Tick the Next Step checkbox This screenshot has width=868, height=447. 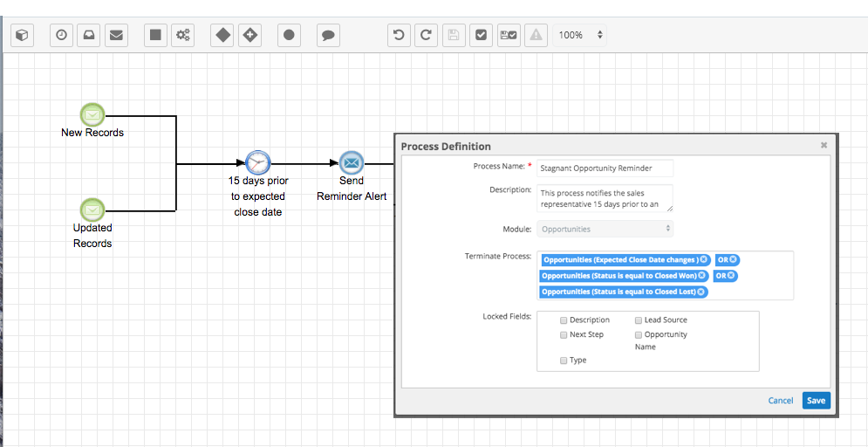click(564, 334)
